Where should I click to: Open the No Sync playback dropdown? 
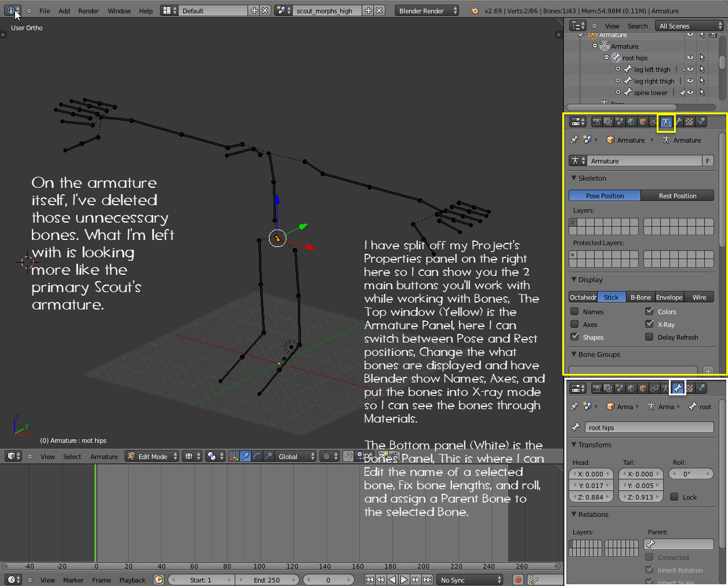(471, 580)
